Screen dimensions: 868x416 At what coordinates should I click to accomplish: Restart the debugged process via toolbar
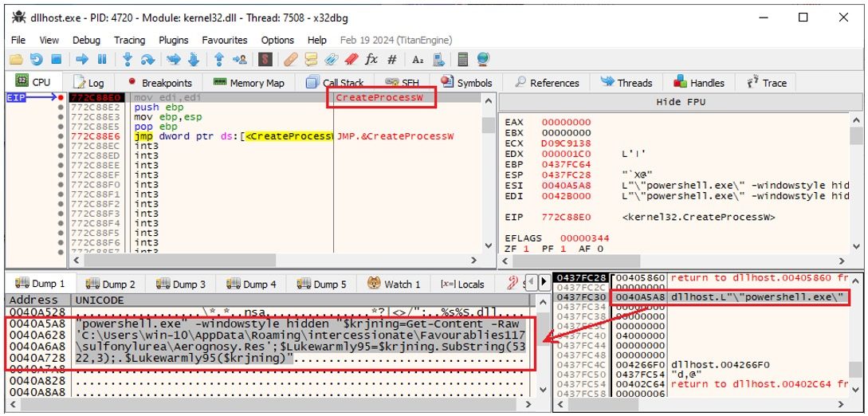click(x=36, y=60)
